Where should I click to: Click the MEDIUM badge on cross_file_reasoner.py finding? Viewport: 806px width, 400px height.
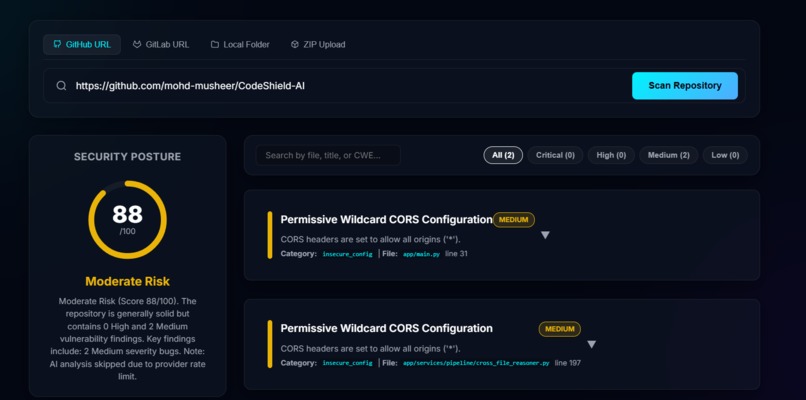click(559, 329)
